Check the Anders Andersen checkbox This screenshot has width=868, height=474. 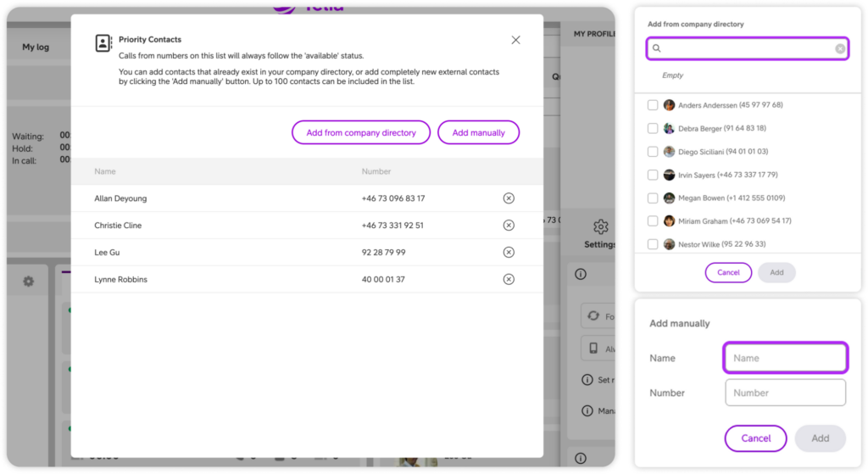click(653, 105)
